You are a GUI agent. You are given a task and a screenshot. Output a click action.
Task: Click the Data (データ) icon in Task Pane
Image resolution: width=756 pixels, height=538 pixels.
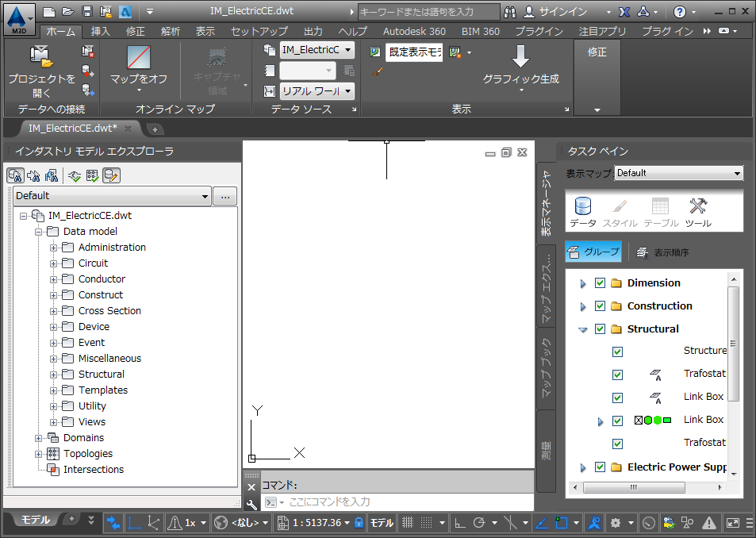(583, 206)
